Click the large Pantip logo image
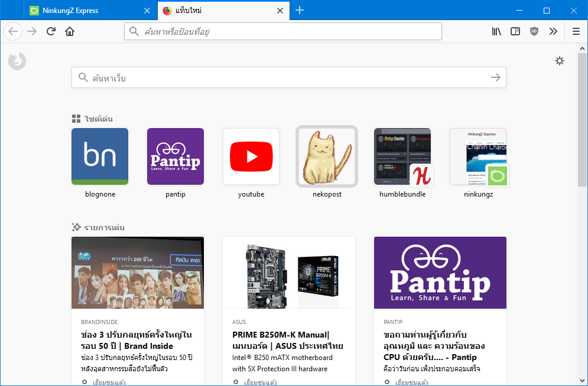 (x=440, y=273)
